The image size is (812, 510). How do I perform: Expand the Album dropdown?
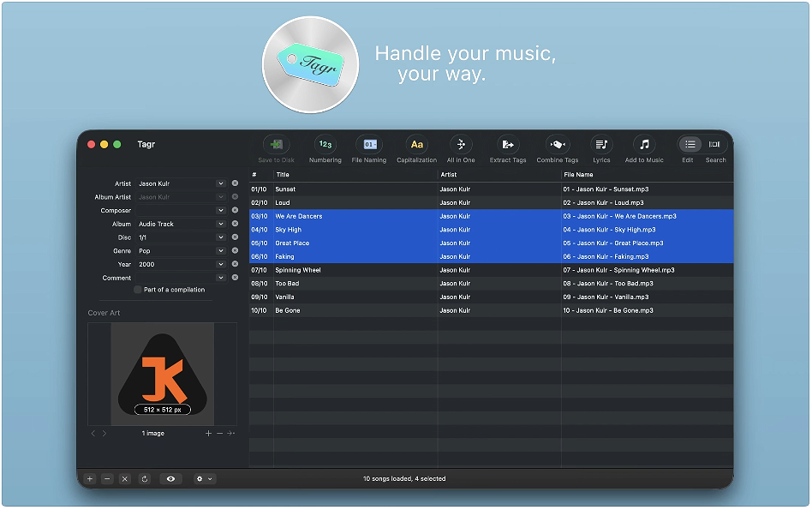(x=221, y=224)
